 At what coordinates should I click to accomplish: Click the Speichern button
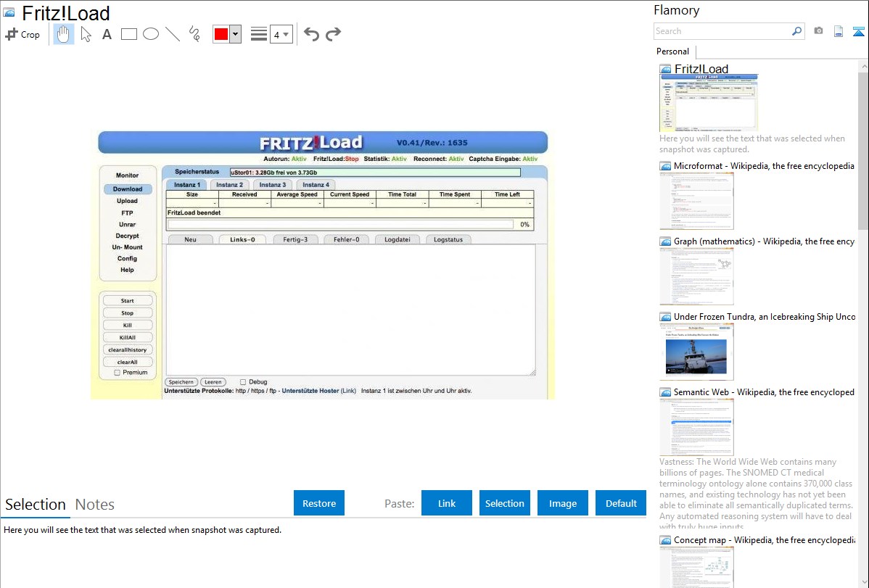(x=181, y=382)
